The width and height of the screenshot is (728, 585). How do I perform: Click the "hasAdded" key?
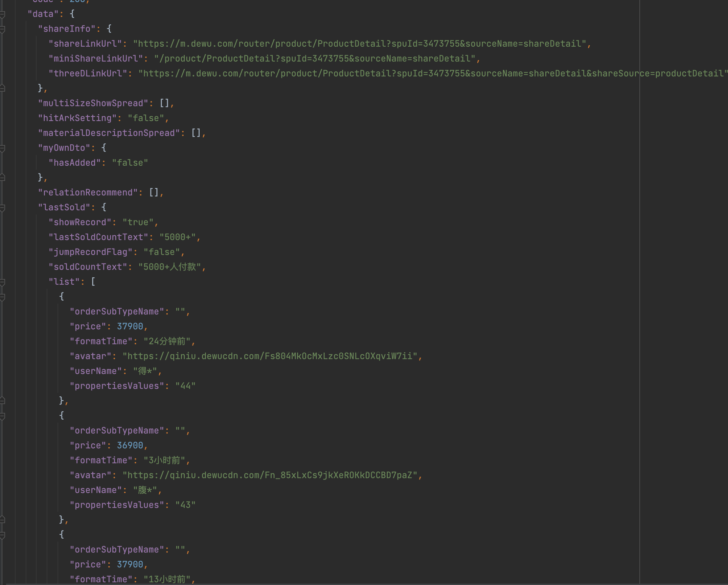pyautogui.click(x=75, y=163)
